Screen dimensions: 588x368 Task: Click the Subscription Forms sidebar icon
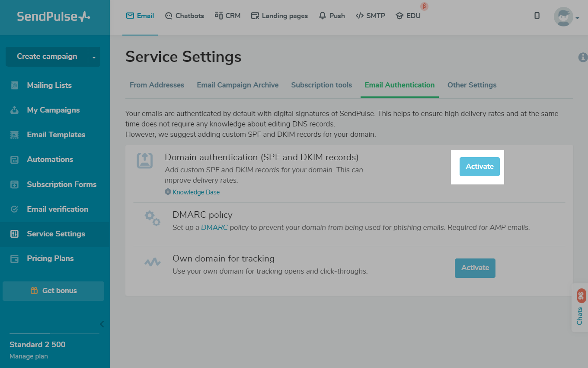[x=15, y=184]
